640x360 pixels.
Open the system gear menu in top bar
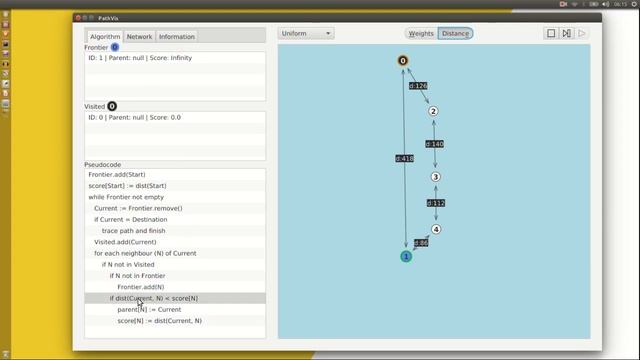pyautogui.click(x=635, y=4)
